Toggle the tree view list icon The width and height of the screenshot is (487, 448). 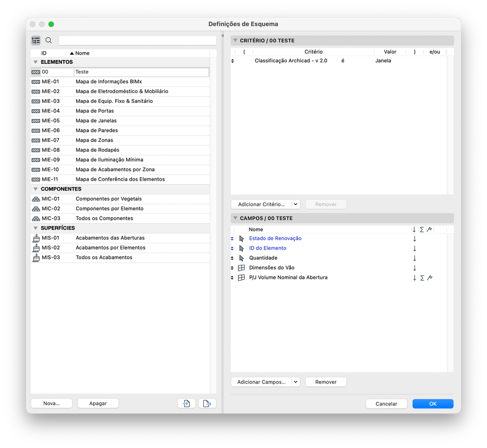click(36, 40)
